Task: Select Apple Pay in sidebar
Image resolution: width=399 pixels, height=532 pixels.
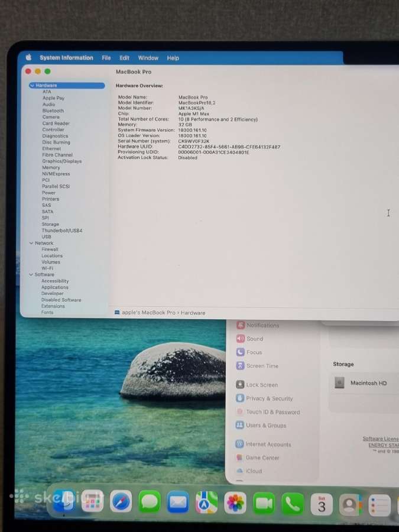Action: tap(53, 98)
